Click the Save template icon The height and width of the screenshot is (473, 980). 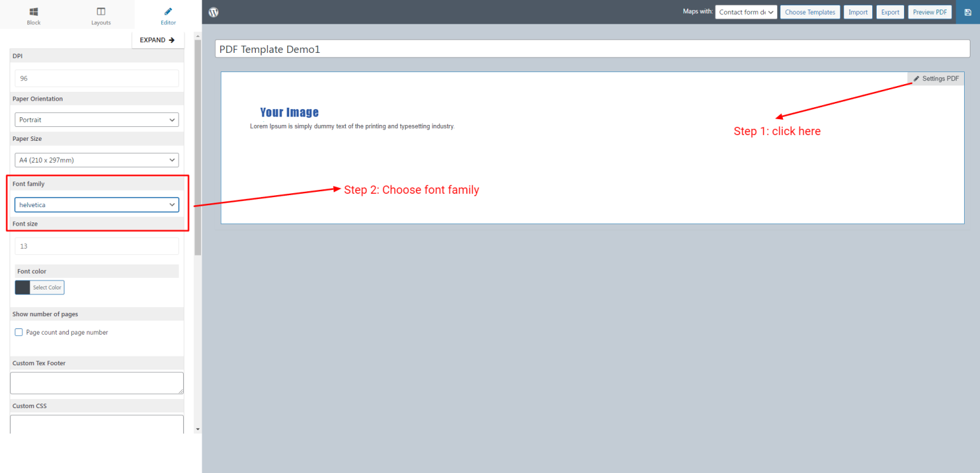tap(968, 11)
